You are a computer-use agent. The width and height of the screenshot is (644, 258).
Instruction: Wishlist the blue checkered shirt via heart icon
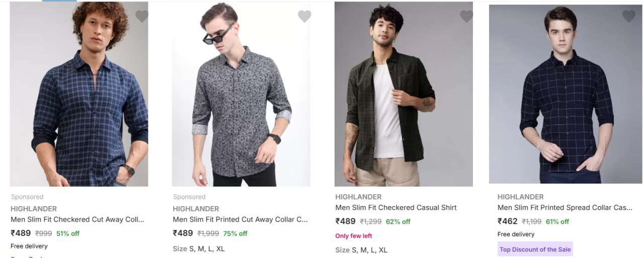[142, 17]
